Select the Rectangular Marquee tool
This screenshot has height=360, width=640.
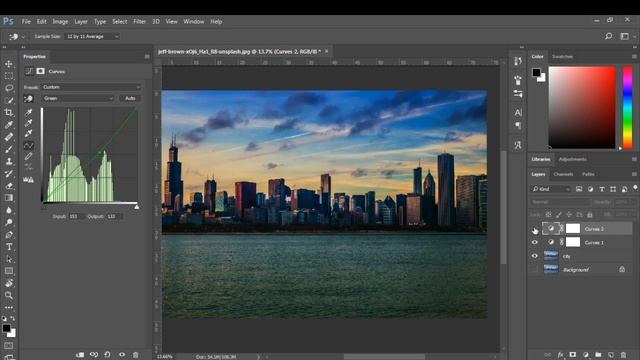[x=9, y=76]
